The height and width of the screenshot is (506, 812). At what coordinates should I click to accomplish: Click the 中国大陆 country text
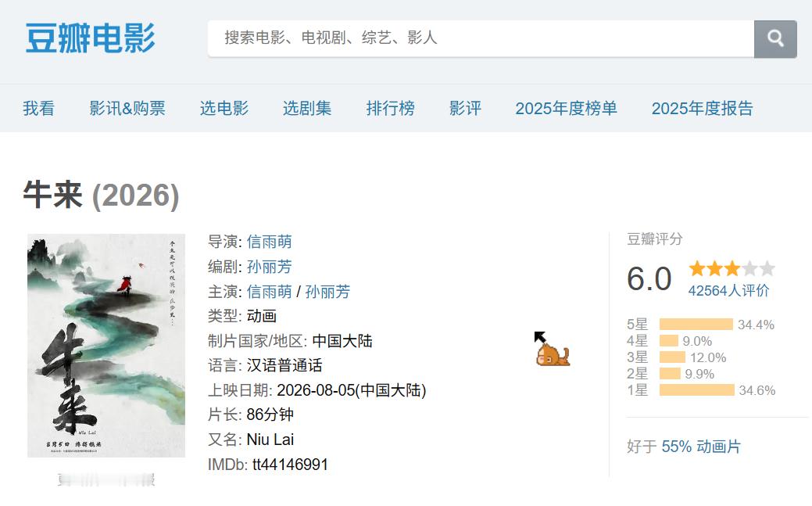[x=342, y=341]
